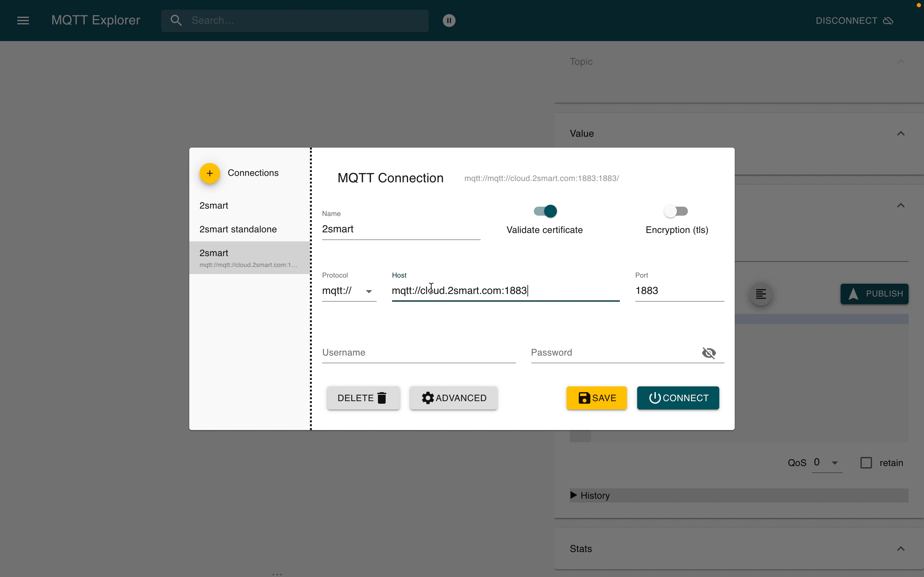Delete connection with trash button
Image resolution: width=924 pixels, height=577 pixels.
[x=363, y=398]
